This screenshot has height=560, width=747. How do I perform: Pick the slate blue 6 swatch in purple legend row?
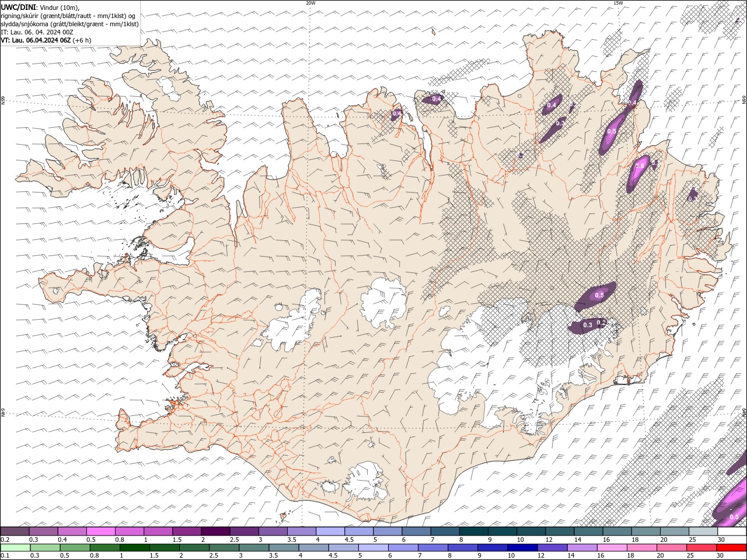click(x=416, y=531)
